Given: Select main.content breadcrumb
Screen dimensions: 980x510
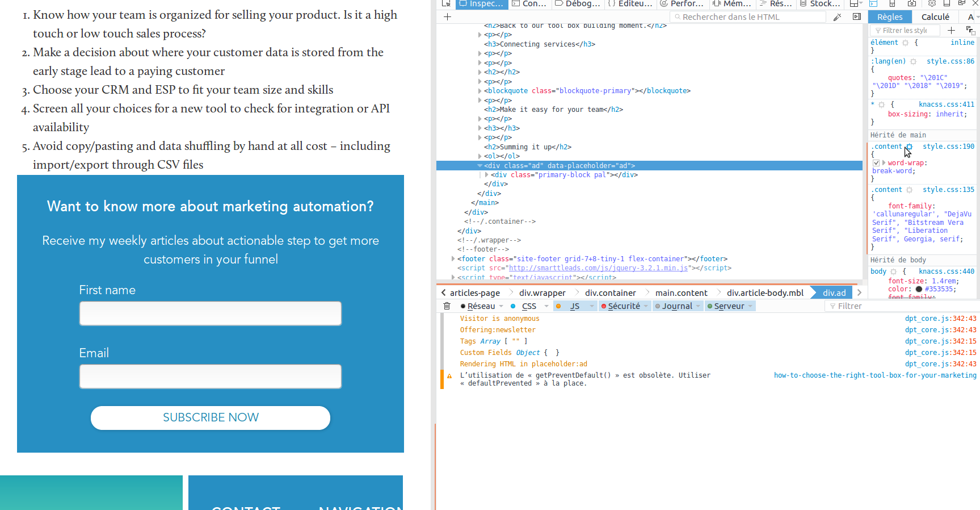Looking at the screenshot, I should 681,293.
